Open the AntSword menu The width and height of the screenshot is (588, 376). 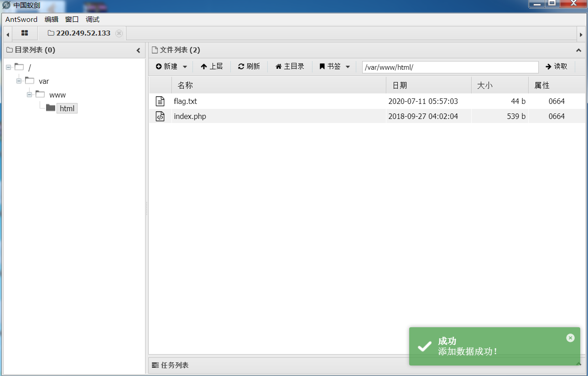point(21,19)
